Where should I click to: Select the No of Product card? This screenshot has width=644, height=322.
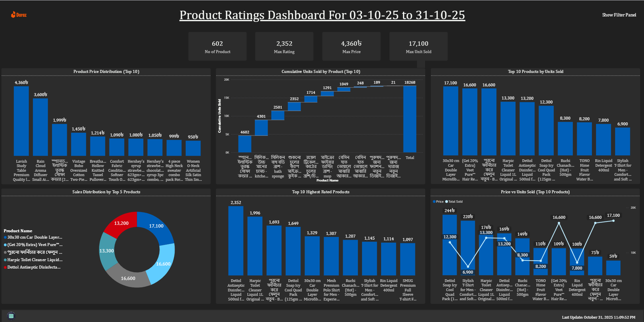[x=217, y=46]
